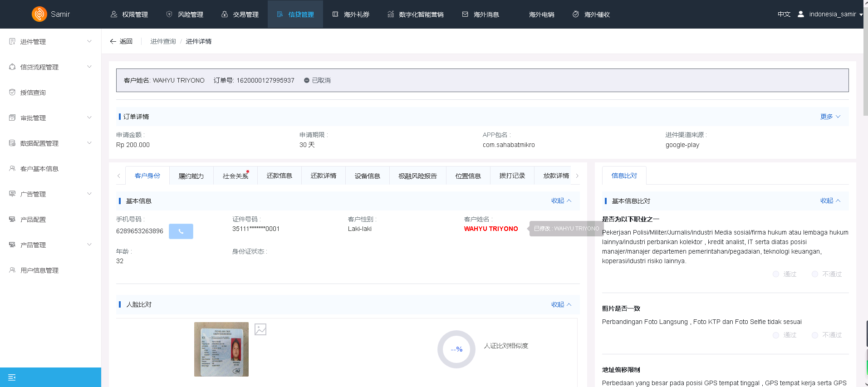Image resolution: width=868 pixels, height=387 pixels.
Task: Click the 产品管理 sidebar icon
Action: point(12,245)
